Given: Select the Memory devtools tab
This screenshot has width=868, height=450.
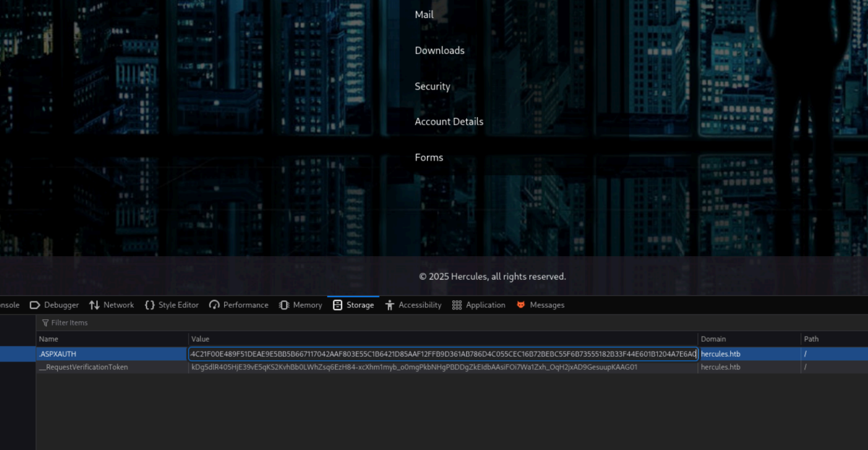Looking at the screenshot, I should click(301, 305).
